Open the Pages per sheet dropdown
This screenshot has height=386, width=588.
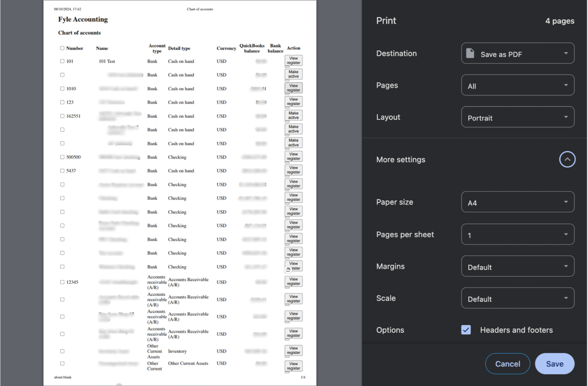coord(518,234)
